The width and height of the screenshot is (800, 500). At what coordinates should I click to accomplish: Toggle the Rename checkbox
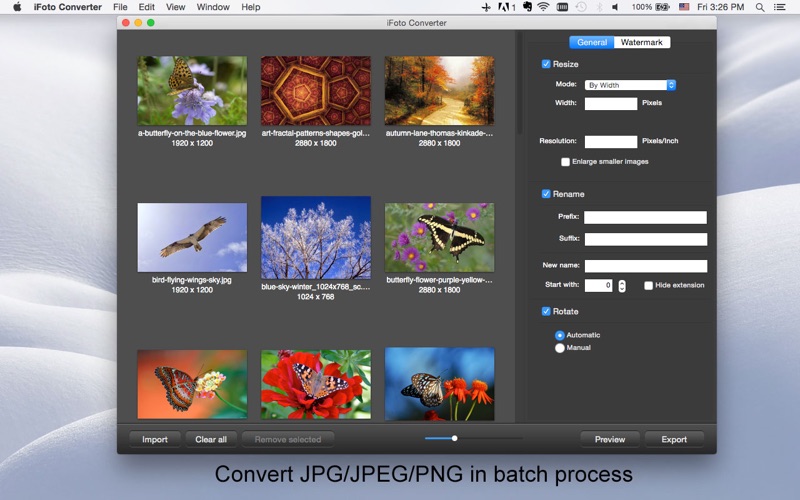point(546,194)
